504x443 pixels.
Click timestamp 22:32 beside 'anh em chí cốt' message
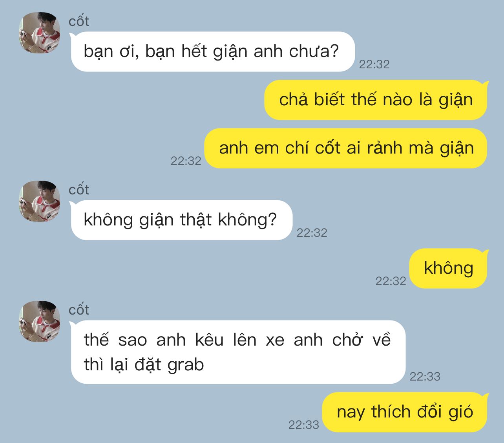186,161
